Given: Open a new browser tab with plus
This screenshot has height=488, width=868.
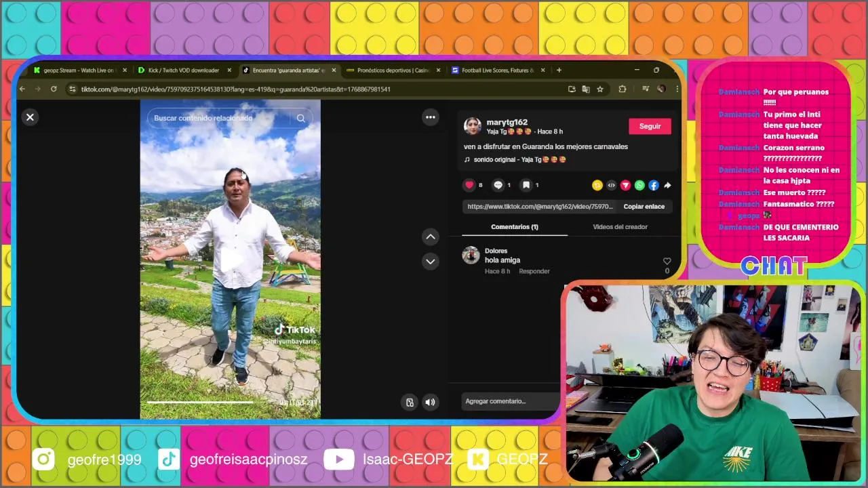Looking at the screenshot, I should point(559,70).
